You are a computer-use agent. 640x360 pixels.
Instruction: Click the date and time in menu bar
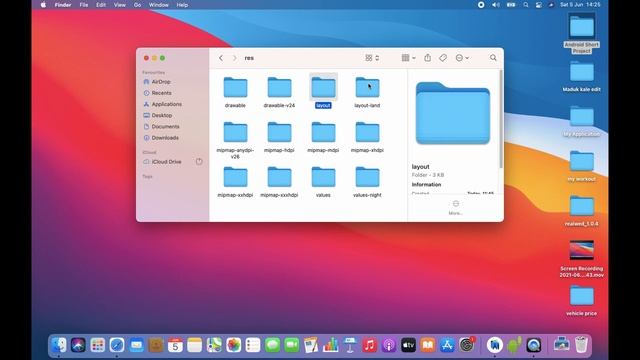click(x=580, y=5)
